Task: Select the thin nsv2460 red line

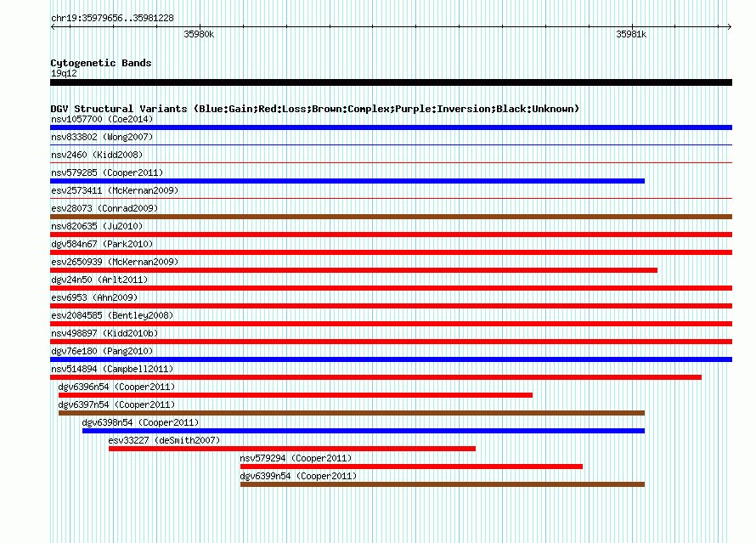Action: click(391, 162)
